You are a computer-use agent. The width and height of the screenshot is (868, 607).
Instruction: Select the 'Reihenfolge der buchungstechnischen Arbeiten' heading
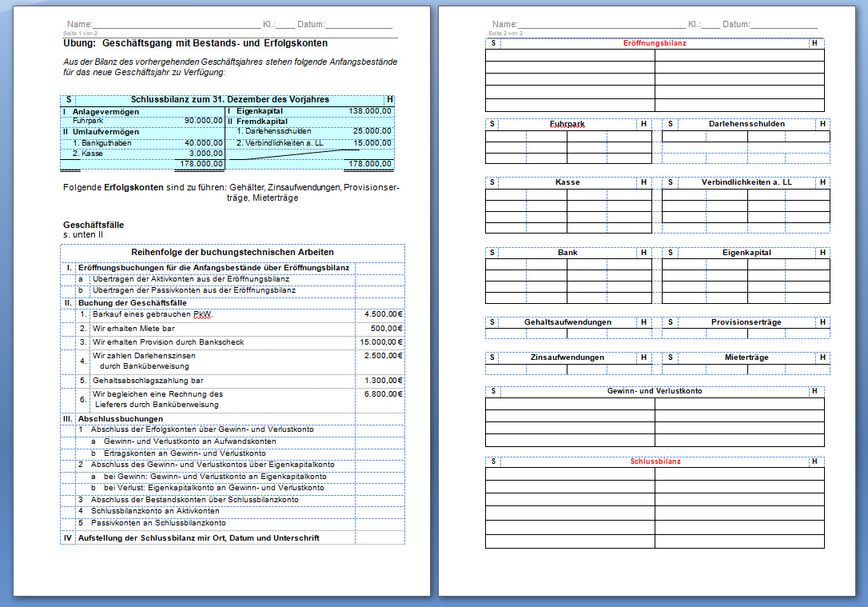[x=232, y=252]
